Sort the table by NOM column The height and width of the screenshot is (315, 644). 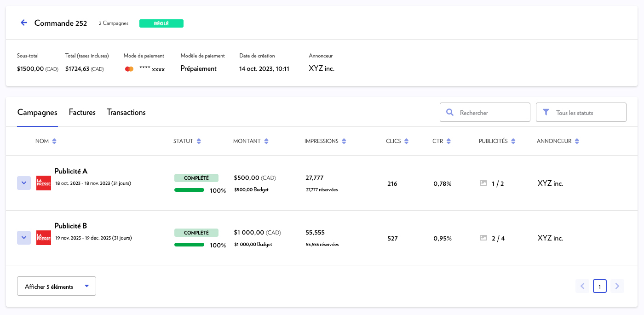(x=54, y=141)
